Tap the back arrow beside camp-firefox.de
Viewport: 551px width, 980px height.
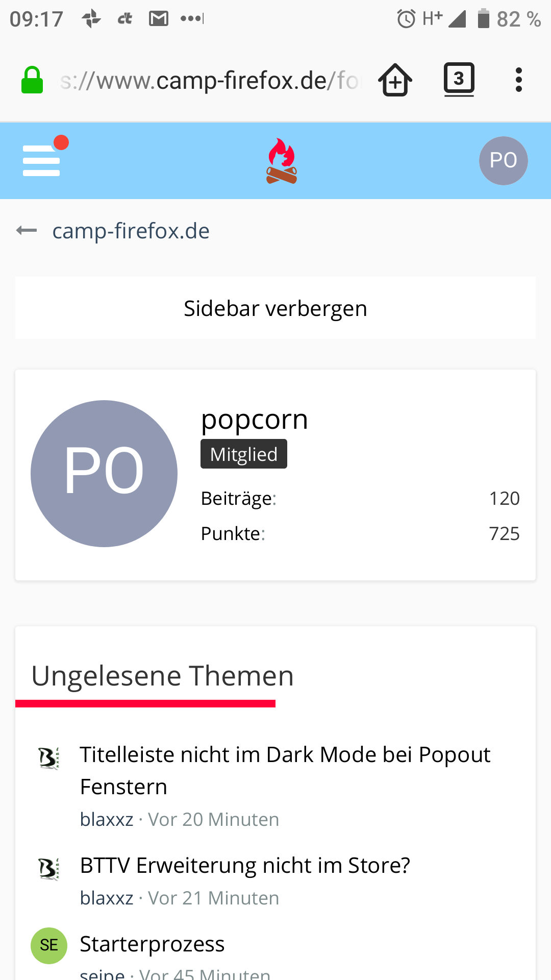click(27, 231)
